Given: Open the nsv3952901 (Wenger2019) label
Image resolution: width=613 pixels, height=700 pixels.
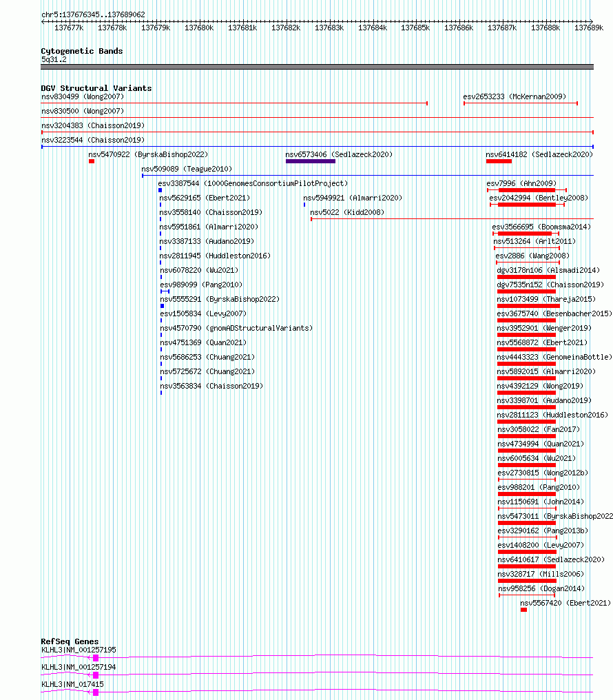Looking at the screenshot, I should click(x=544, y=328).
